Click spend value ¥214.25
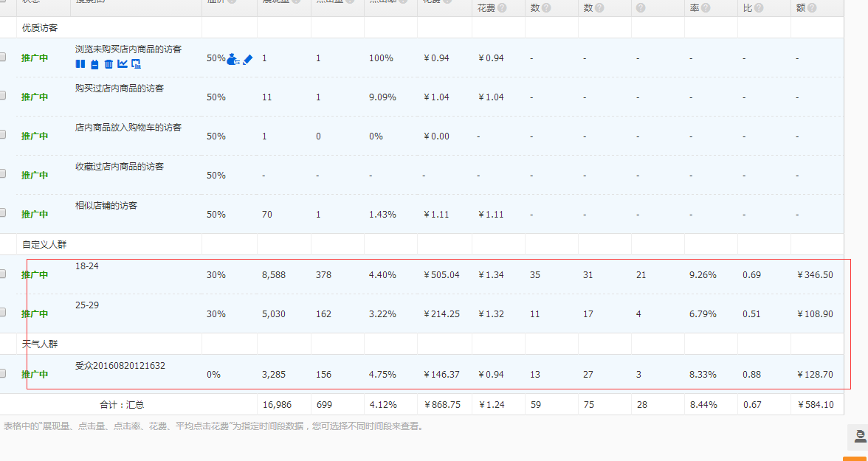Image resolution: width=868 pixels, height=461 pixels. click(441, 313)
